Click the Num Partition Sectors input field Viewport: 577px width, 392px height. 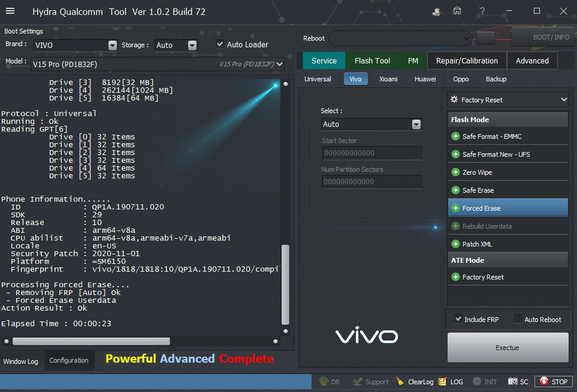[371, 182]
